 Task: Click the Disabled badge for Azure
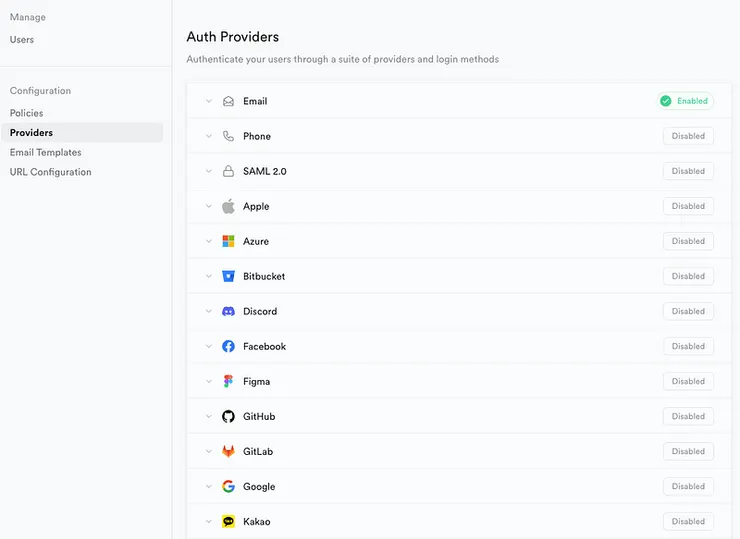point(688,241)
